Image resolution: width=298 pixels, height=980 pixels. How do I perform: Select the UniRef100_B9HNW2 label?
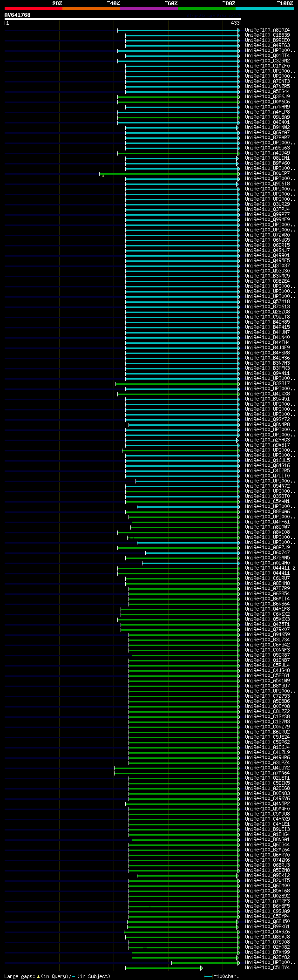point(267,128)
